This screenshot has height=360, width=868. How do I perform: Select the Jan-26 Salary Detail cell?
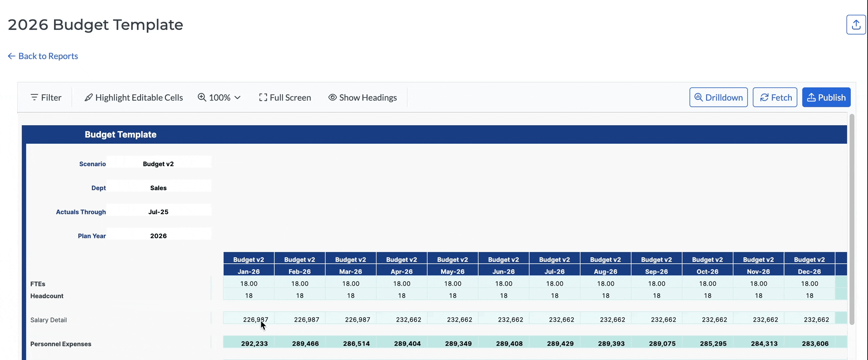pyautogui.click(x=249, y=319)
